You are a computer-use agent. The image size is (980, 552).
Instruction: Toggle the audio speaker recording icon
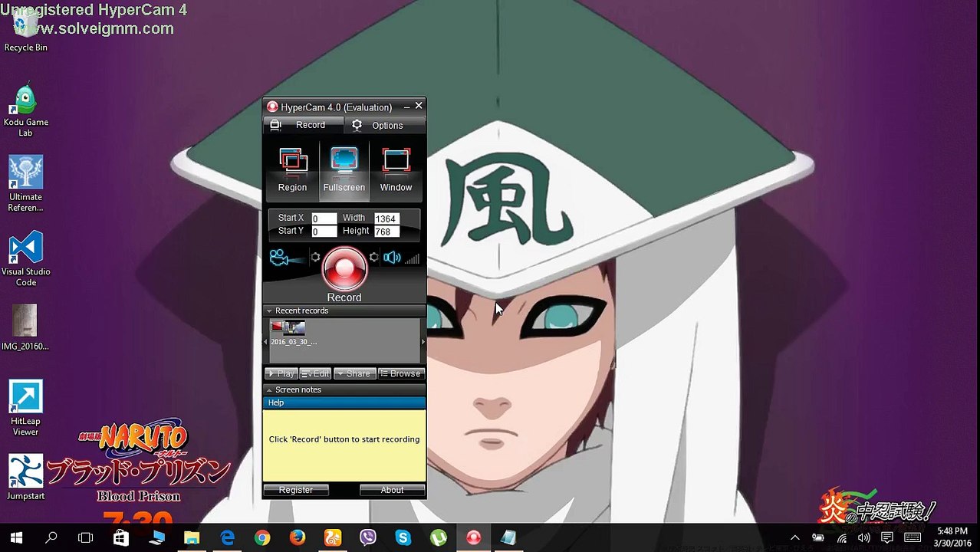click(392, 258)
